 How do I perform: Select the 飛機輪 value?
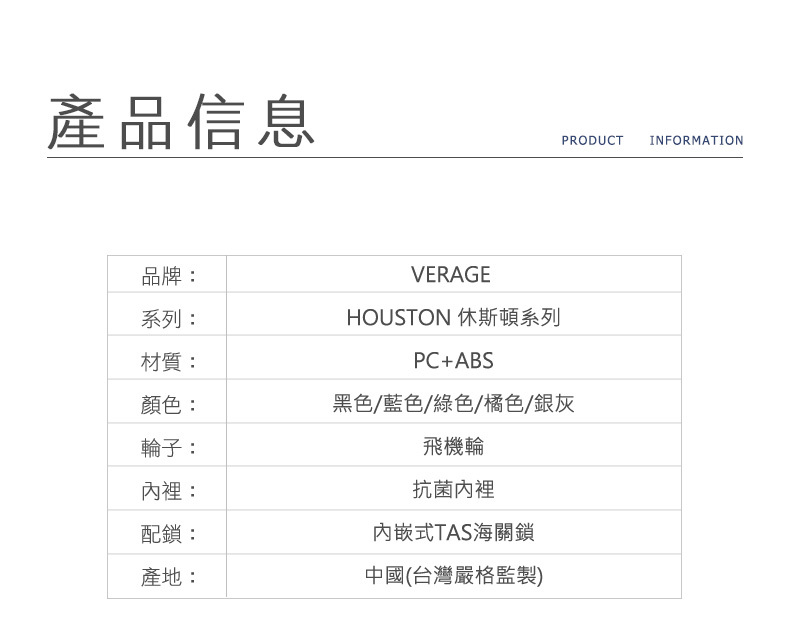tap(453, 446)
